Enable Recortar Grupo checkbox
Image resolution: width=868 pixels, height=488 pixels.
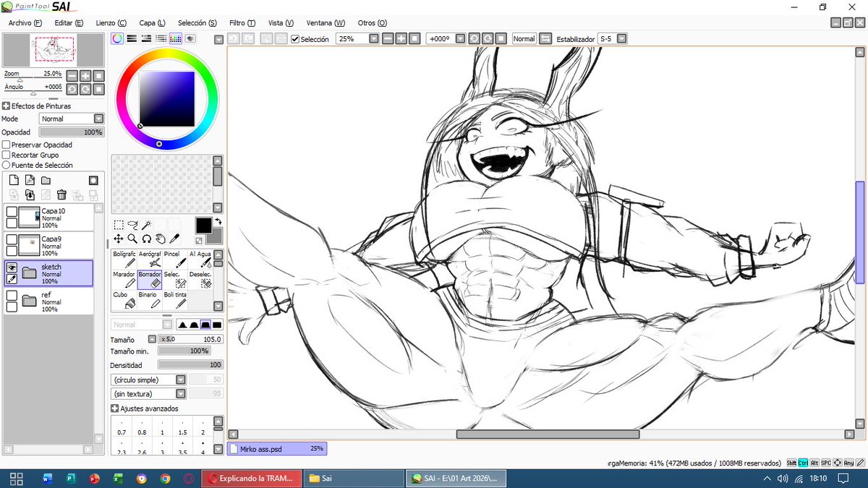click(x=7, y=155)
